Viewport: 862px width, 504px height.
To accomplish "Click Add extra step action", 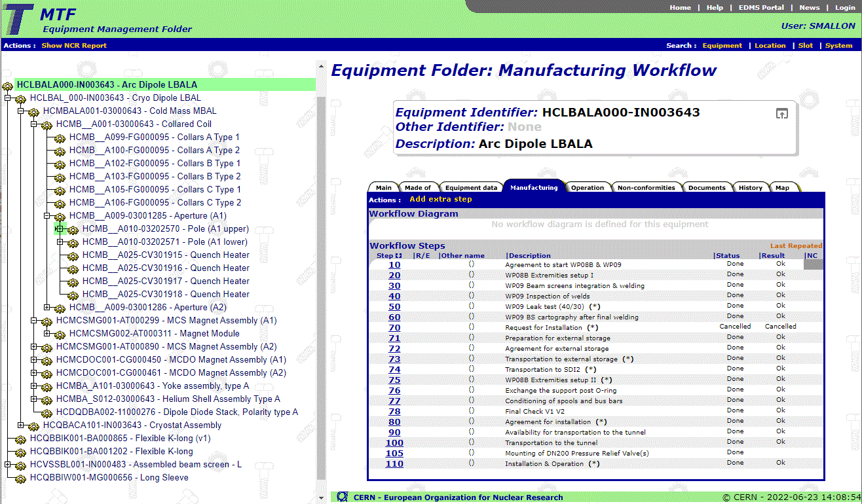I will 441,199.
